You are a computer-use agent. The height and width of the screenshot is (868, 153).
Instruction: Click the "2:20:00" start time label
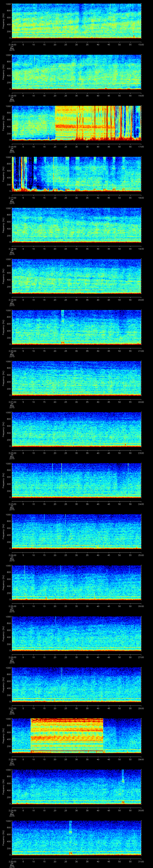[x=12, y=351]
